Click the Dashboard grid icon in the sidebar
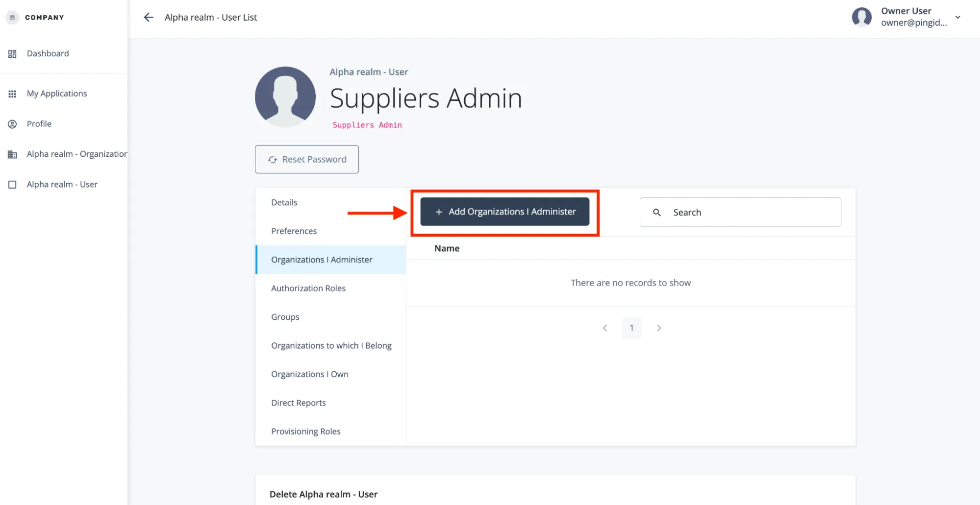 click(12, 54)
